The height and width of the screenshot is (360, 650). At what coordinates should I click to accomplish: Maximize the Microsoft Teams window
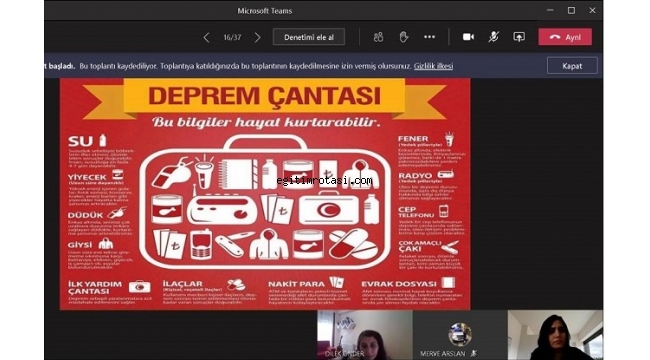pyautogui.click(x=571, y=10)
